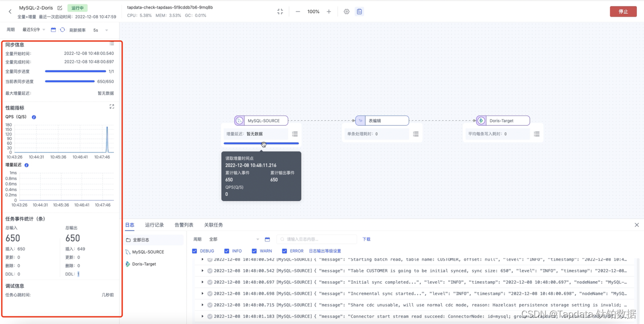
Task: Click the MySQL-SOURCE node icon
Action: coord(239,121)
